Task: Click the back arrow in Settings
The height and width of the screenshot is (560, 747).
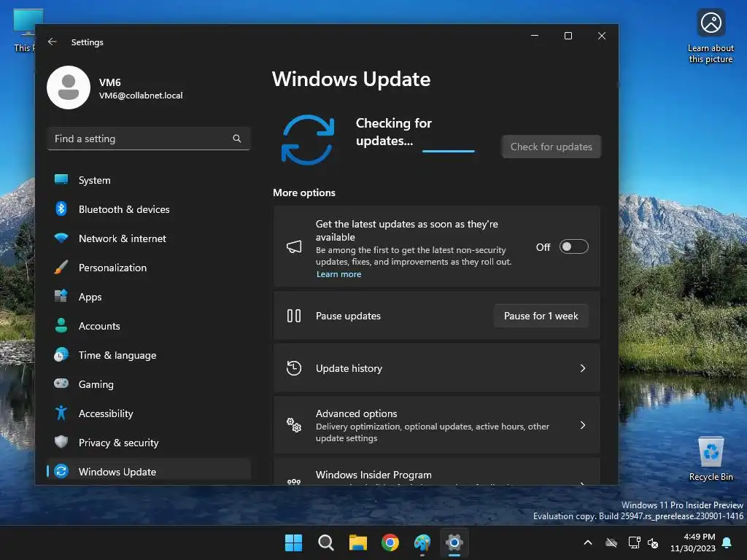Action: (x=53, y=42)
